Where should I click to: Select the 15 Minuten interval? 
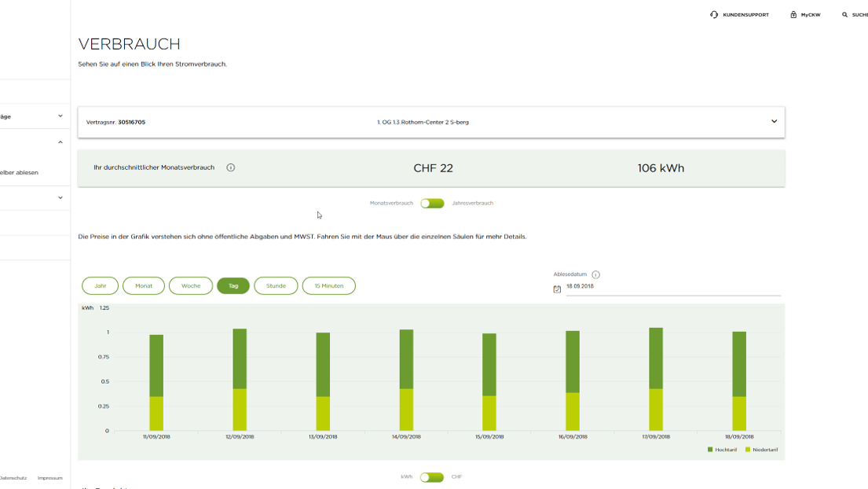coord(328,286)
